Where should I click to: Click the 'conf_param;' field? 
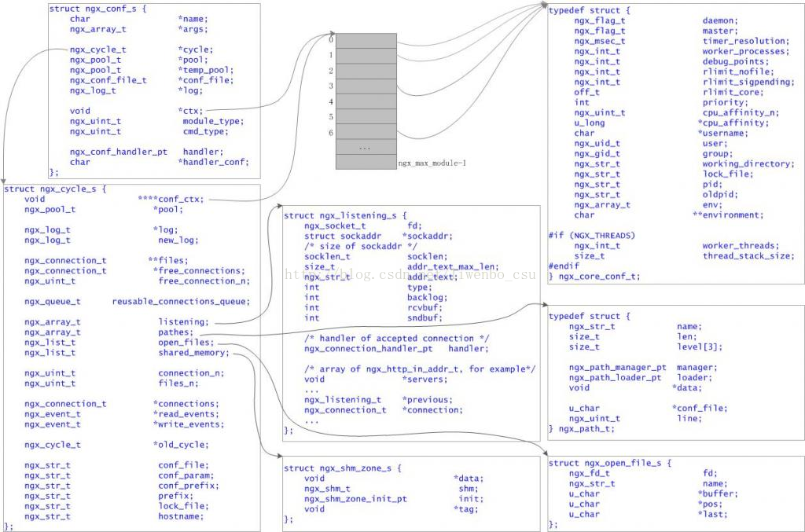point(186,476)
